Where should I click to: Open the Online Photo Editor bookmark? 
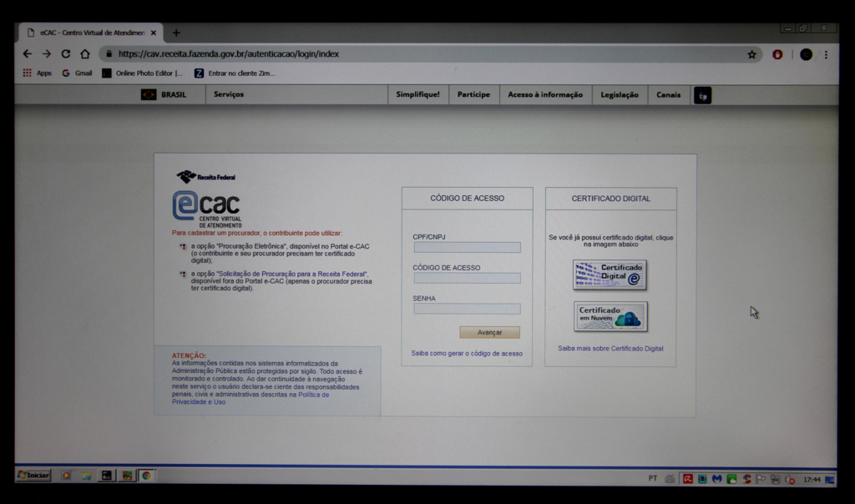[142, 73]
